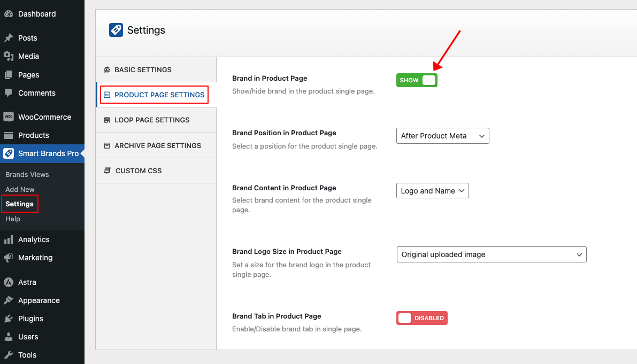Click the Comments speech bubble icon
This screenshot has height=364, width=637.
(x=9, y=93)
